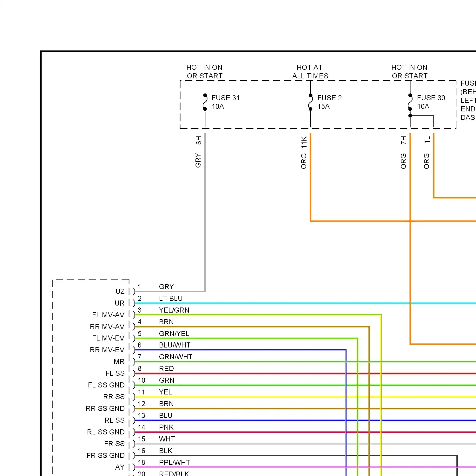
Task: Select HOT IN ON OR START above Fuse 31
Action: tap(204, 72)
